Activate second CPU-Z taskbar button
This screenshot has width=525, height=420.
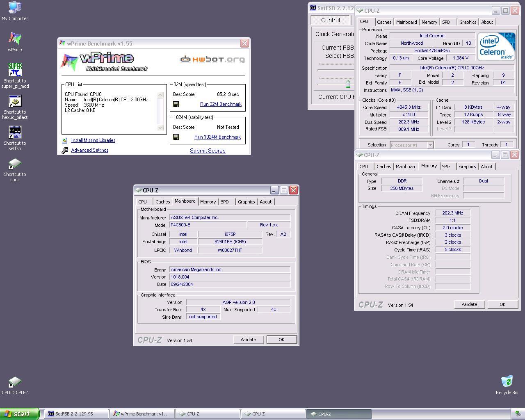(273, 414)
